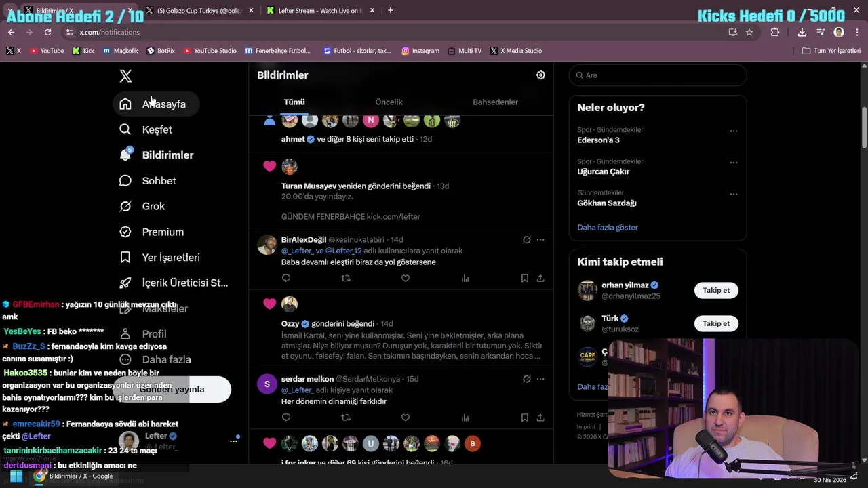Click Daha fazla göster under trends

pyautogui.click(x=608, y=228)
